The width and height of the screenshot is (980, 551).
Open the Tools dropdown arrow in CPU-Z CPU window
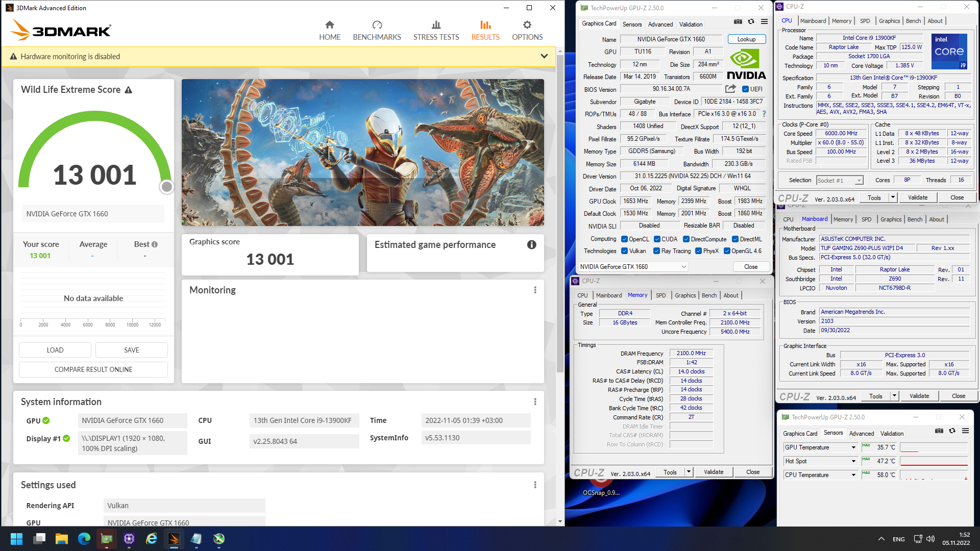click(893, 197)
